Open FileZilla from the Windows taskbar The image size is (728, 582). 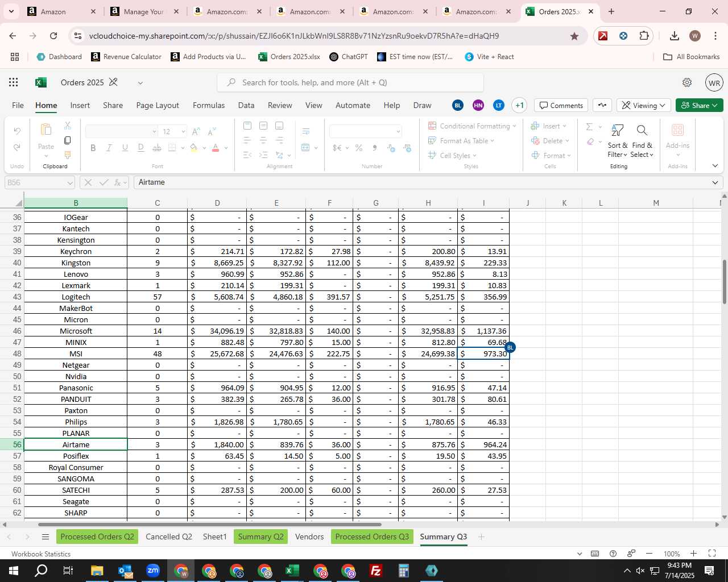click(376, 571)
